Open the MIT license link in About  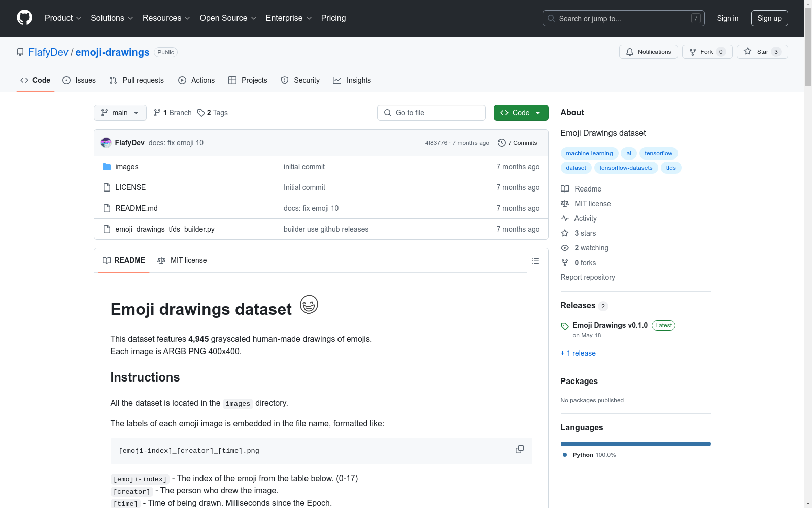click(586, 204)
